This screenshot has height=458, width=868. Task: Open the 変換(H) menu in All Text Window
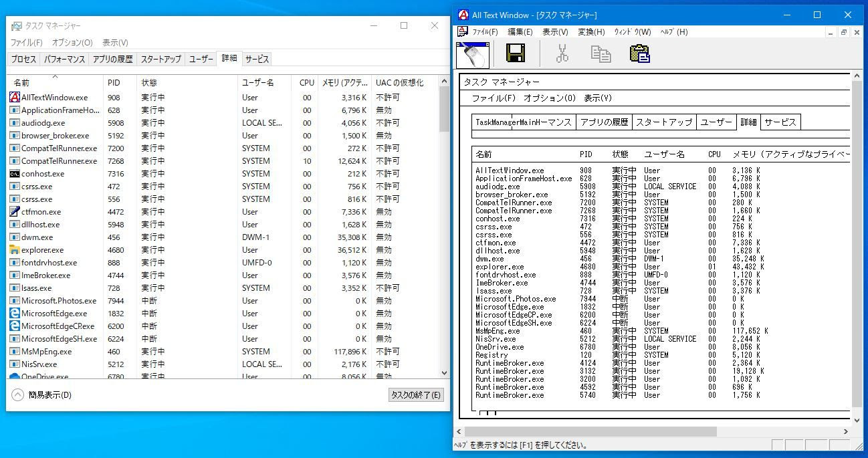(x=591, y=31)
